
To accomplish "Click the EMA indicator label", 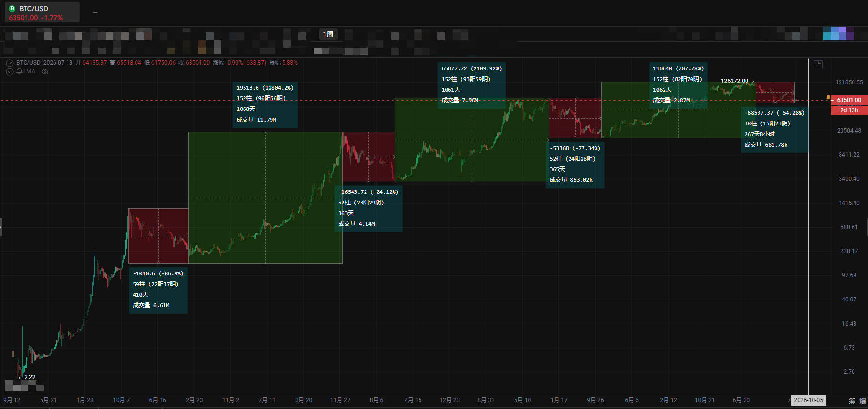I will (29, 71).
